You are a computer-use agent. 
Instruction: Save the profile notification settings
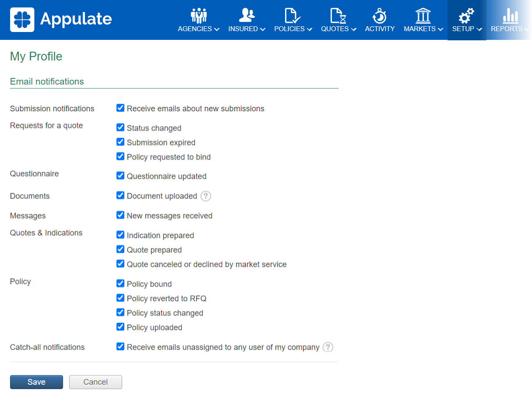click(36, 382)
